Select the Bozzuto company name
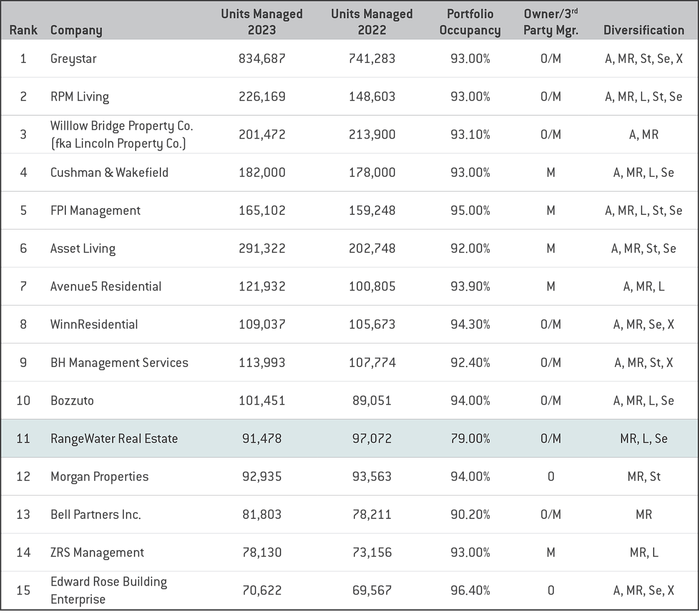 [72, 400]
